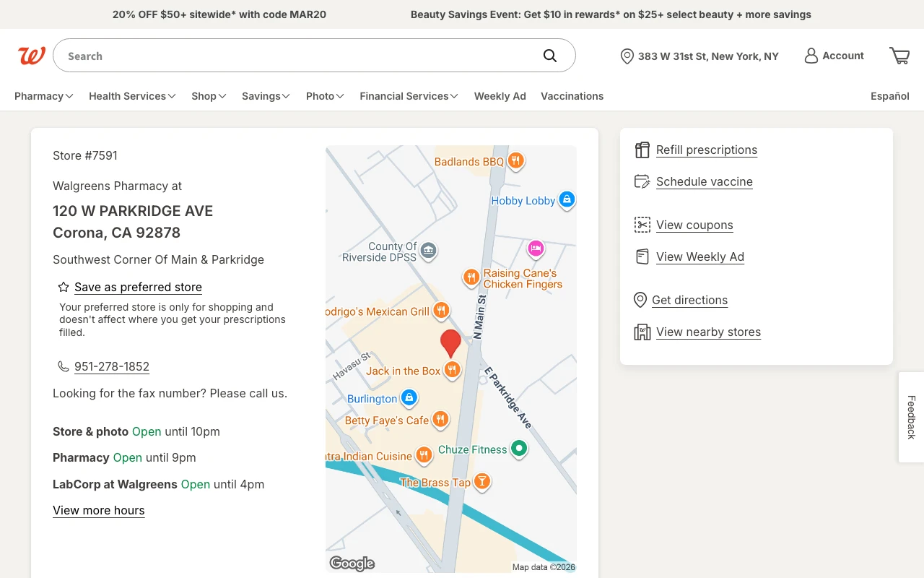Open the shopping cart icon
924x578 pixels.
coord(899,56)
